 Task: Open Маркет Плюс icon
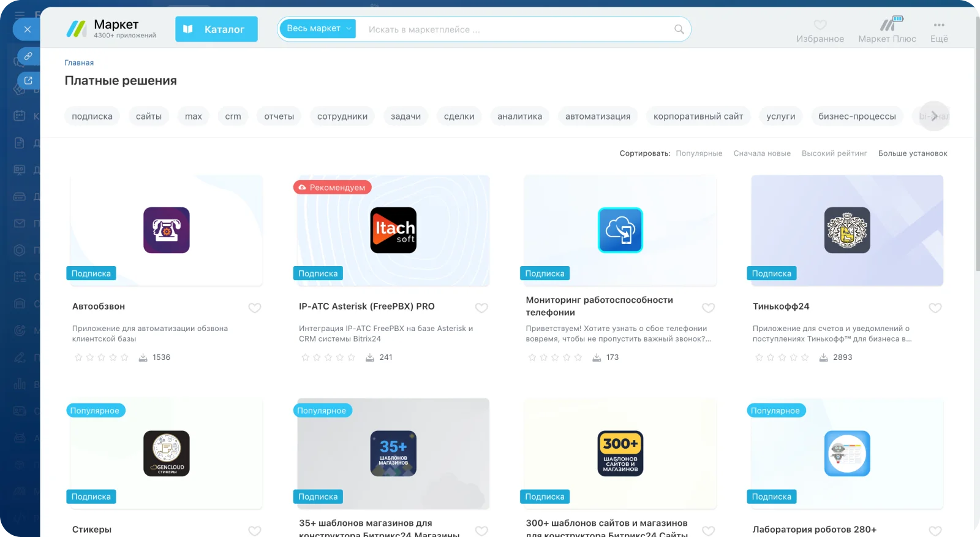click(x=891, y=25)
